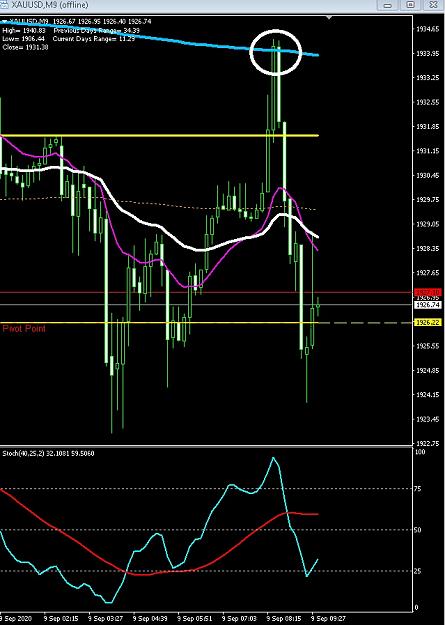Click the 9 Sep 05:51 time label
Image resolution: width=445 pixels, height=625 pixels.
click(195, 619)
